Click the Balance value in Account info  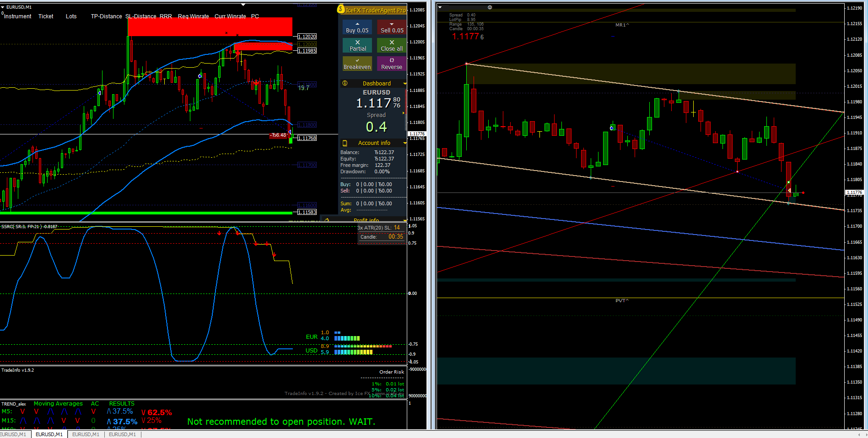pos(384,152)
